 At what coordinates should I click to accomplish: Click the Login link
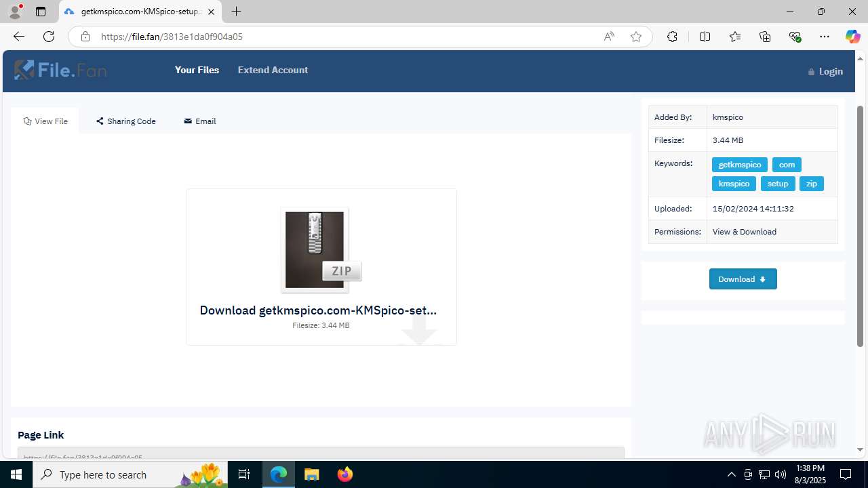825,71
